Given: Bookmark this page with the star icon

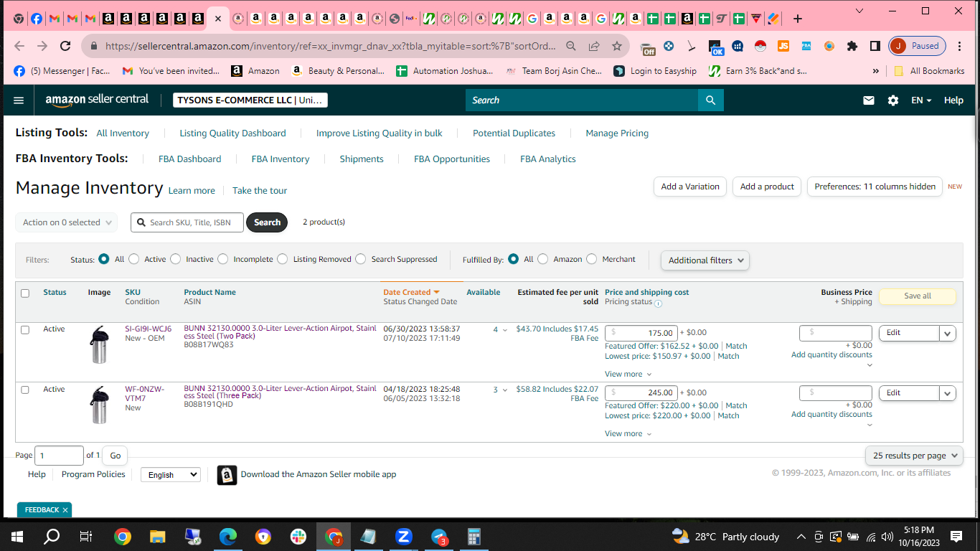Looking at the screenshot, I should coord(617,46).
